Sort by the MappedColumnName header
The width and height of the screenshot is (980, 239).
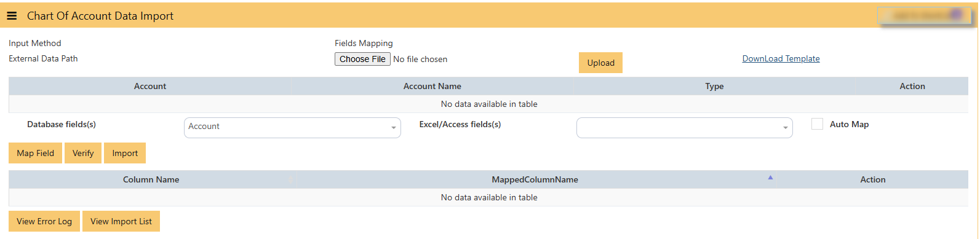tap(535, 179)
